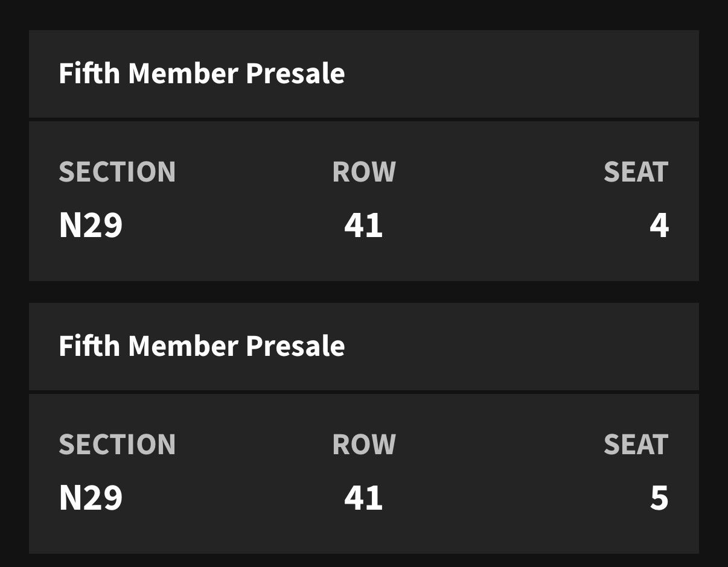
Task: Click the word Member in seat 5 header
Action: (x=184, y=346)
